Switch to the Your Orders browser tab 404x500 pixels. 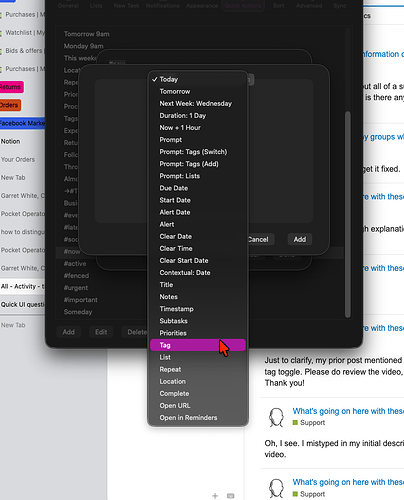pyautogui.click(x=22, y=159)
